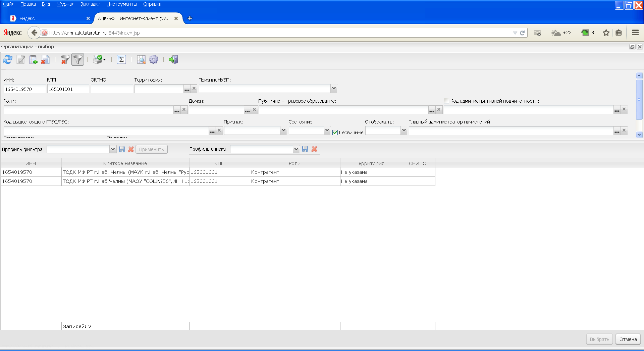Click the sigma totals icon

coord(121,60)
